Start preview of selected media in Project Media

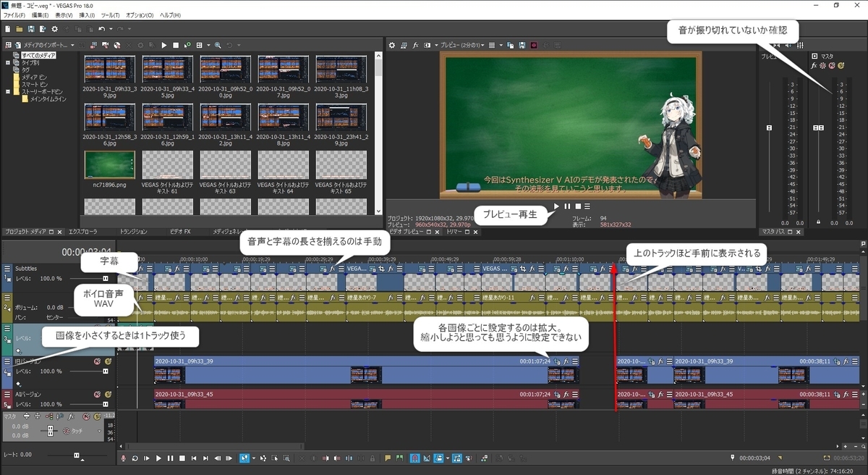click(x=164, y=45)
